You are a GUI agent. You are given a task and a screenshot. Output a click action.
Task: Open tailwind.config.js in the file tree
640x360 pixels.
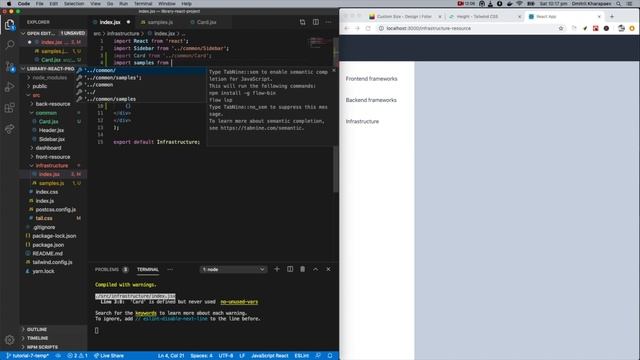click(52, 262)
